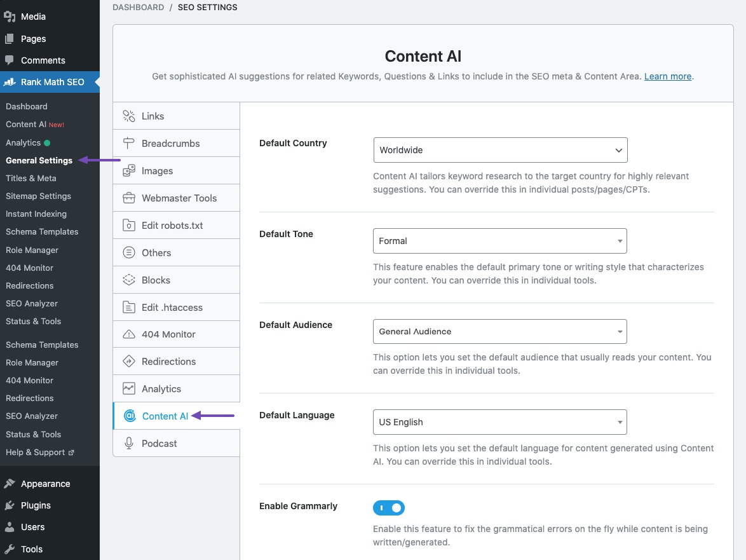Click the Plugins text in the sidebar
Viewport: 746px width, 560px height.
click(x=36, y=505)
